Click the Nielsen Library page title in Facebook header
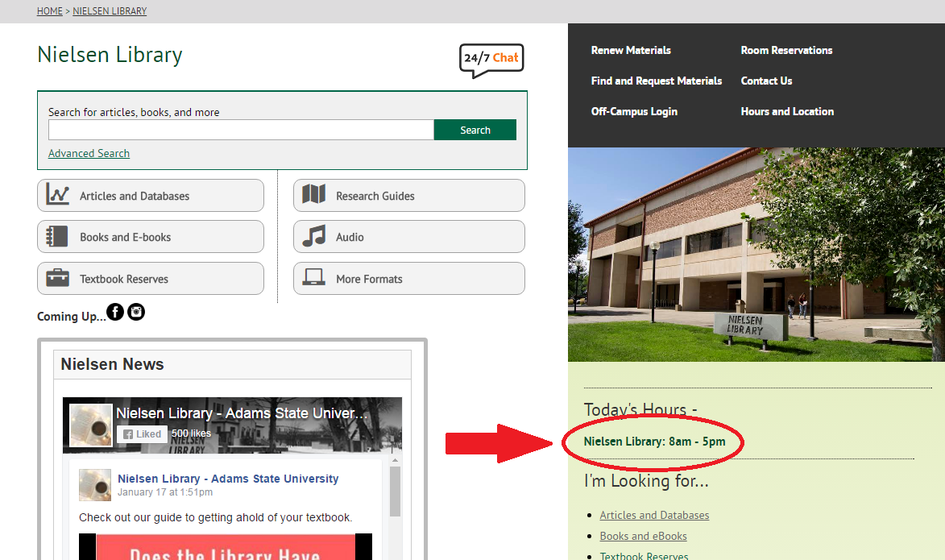Image resolution: width=945 pixels, height=560 pixels. pos(241,413)
